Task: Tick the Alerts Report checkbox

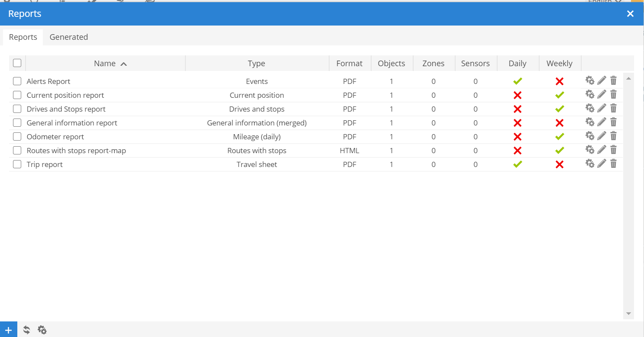Action: pos(17,81)
